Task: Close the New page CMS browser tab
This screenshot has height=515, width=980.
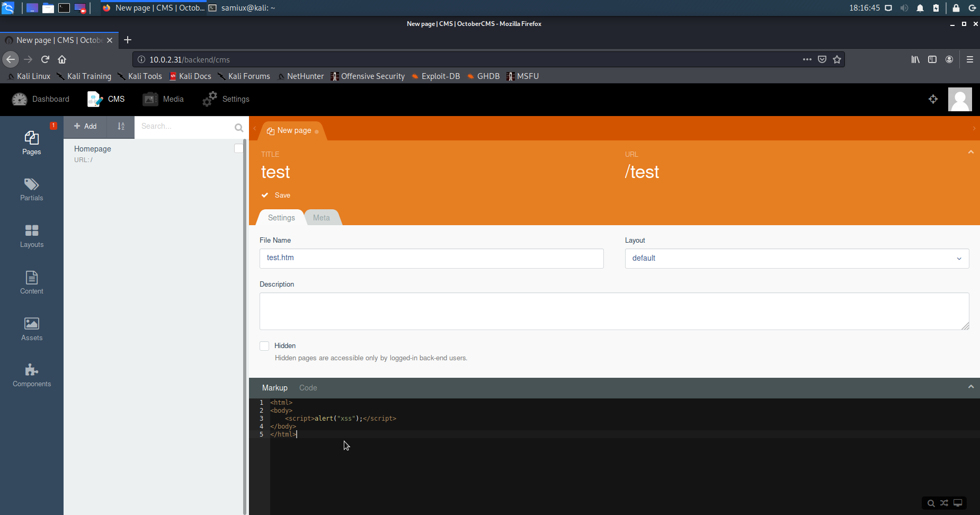Action: (x=110, y=40)
